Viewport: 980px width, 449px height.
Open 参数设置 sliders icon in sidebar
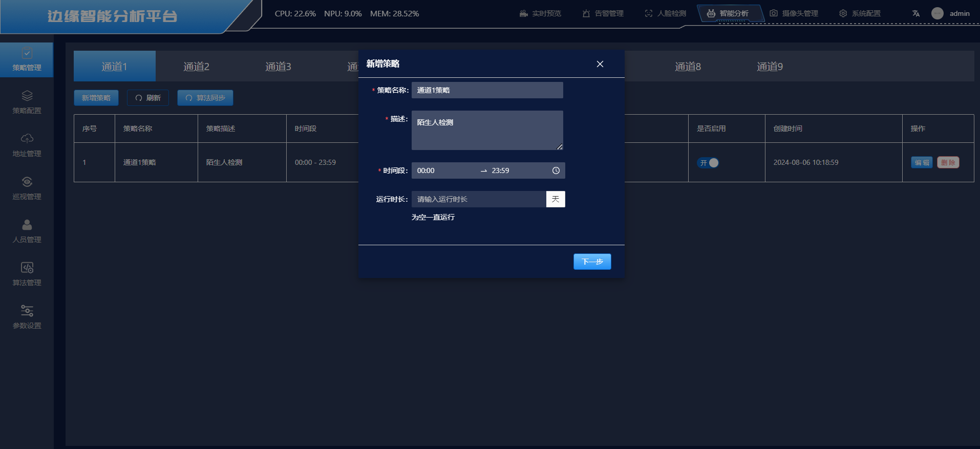[27, 311]
